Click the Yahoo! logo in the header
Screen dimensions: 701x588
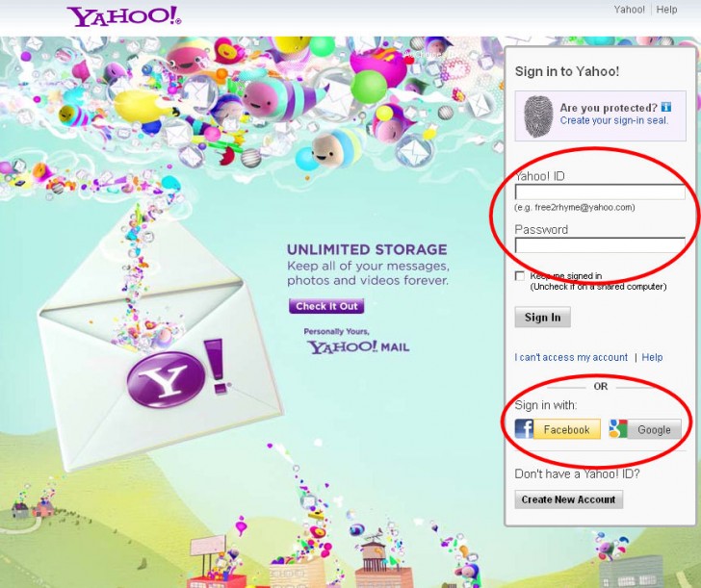click(124, 16)
